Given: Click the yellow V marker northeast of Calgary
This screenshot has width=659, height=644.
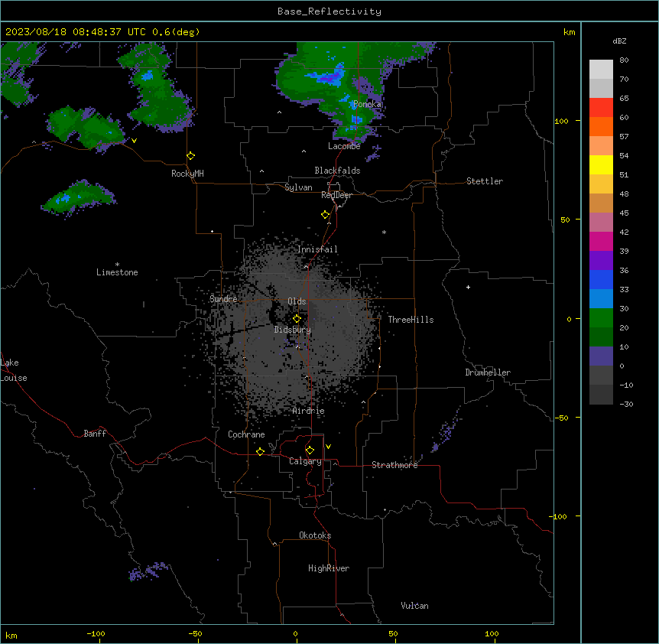Looking at the screenshot, I should coord(328,447).
